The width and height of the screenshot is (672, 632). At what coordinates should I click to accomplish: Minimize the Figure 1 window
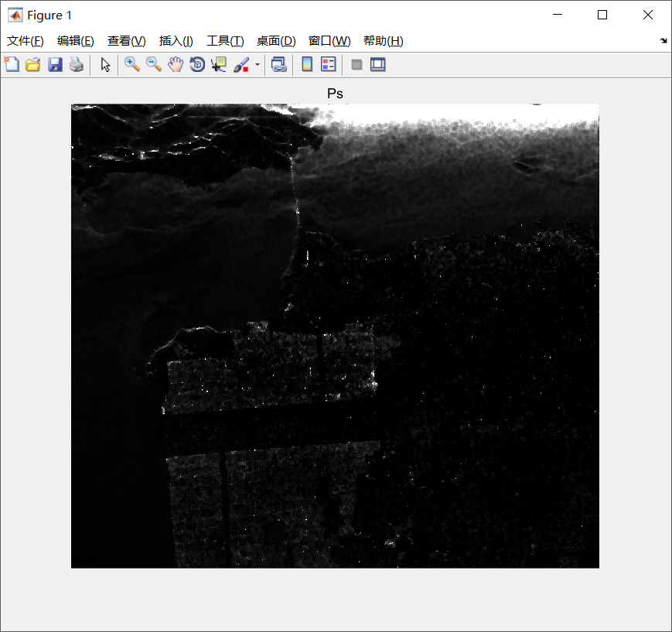coord(557,15)
